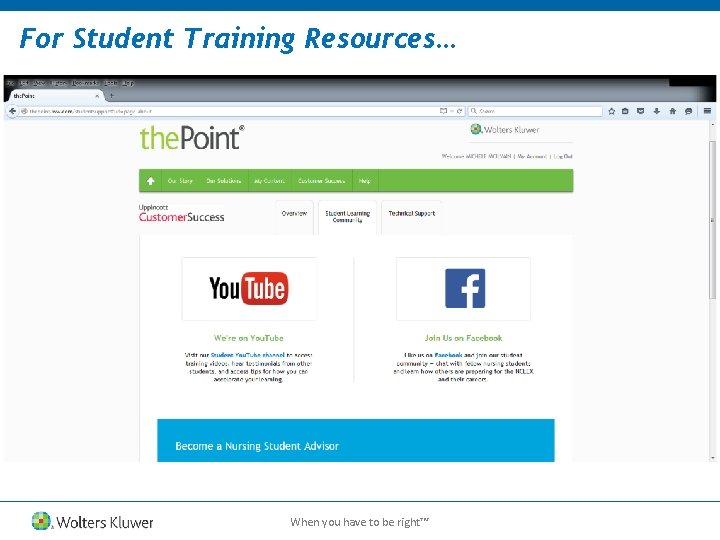Open the browser Help menu
This screenshot has height=540, width=720.
pos(128,83)
